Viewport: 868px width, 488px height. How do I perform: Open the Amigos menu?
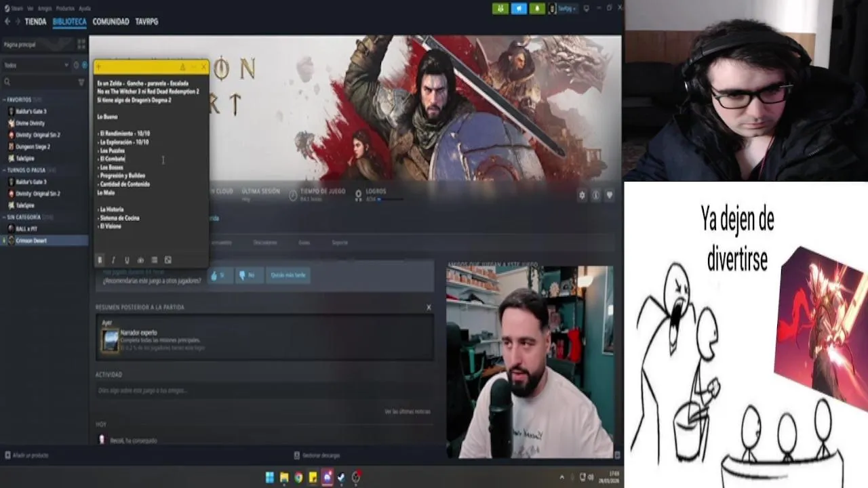click(x=45, y=8)
